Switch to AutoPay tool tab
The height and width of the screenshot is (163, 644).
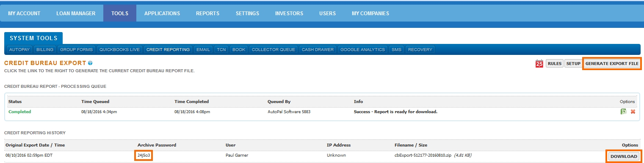(19, 49)
